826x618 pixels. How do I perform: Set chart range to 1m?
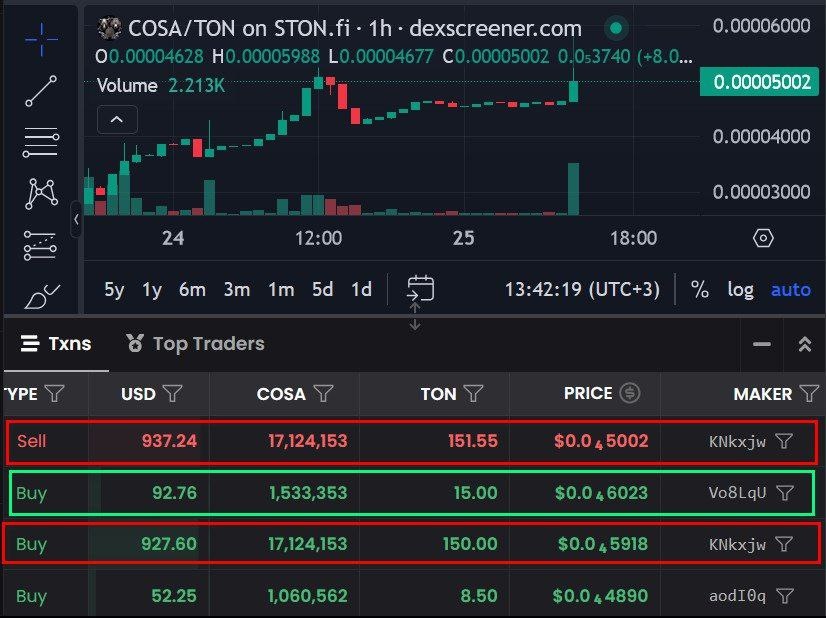pyautogui.click(x=281, y=289)
